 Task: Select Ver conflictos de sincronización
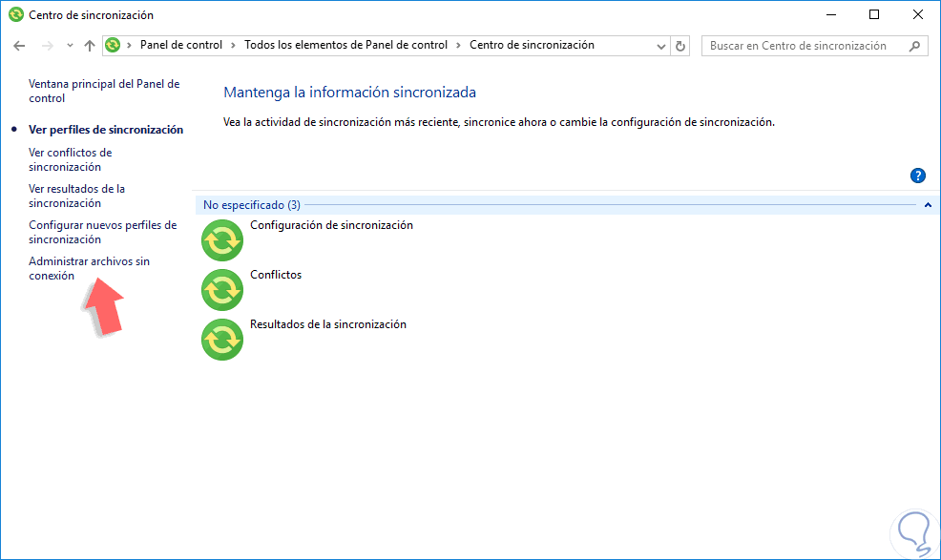[70, 159]
